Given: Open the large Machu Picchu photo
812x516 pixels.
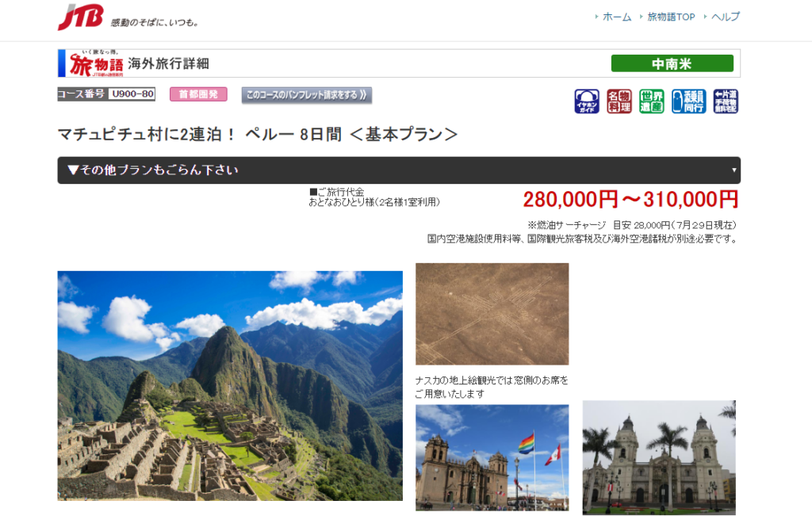Looking at the screenshot, I should point(230,386).
